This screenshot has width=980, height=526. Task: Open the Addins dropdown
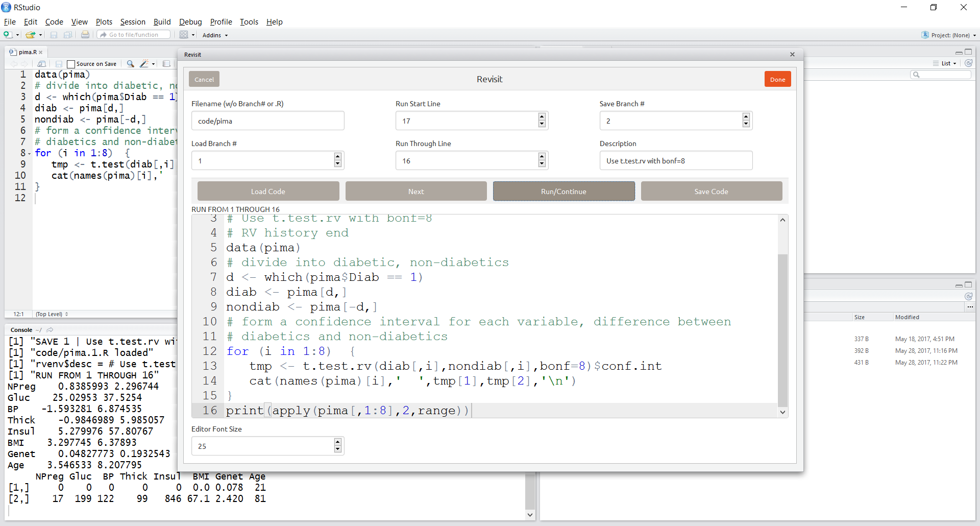tap(215, 35)
